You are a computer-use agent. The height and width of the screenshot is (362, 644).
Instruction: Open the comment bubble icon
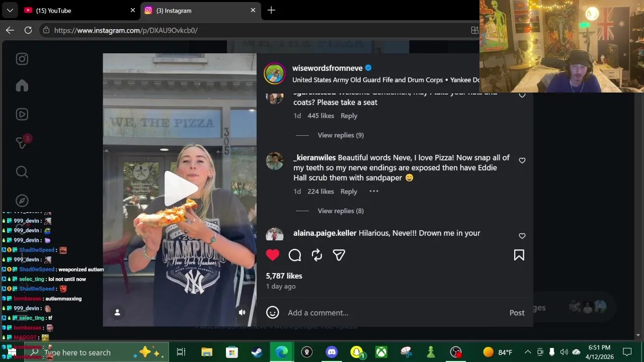click(x=295, y=255)
